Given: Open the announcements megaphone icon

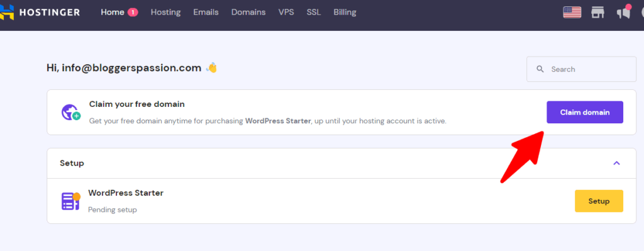Looking at the screenshot, I should [623, 12].
